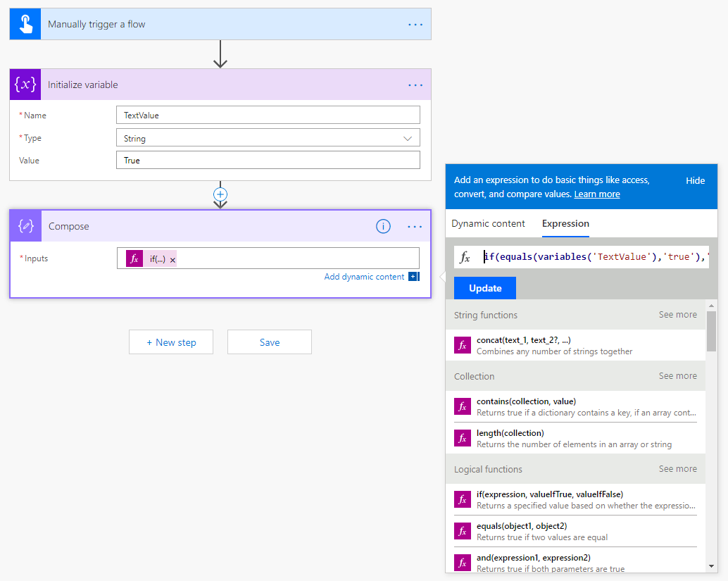Select if(expression, valueIfTrue, valueIfFalse) function
This screenshot has width=728, height=581.
pyautogui.click(x=576, y=499)
